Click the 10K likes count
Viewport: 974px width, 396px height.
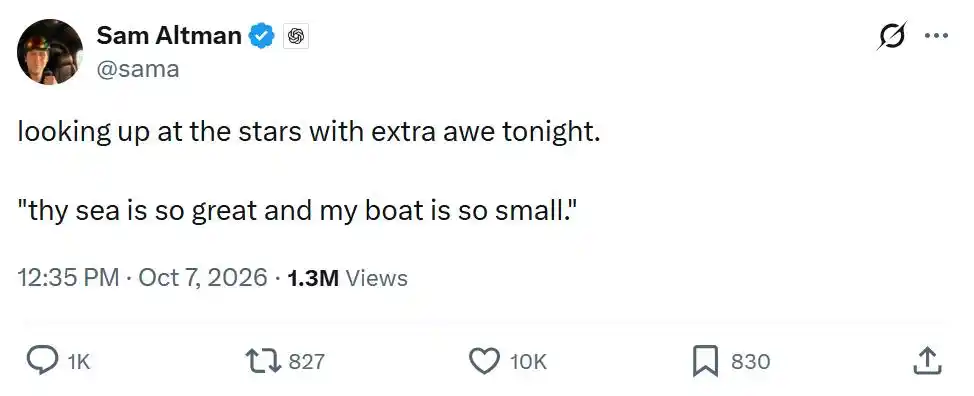pyautogui.click(x=528, y=361)
